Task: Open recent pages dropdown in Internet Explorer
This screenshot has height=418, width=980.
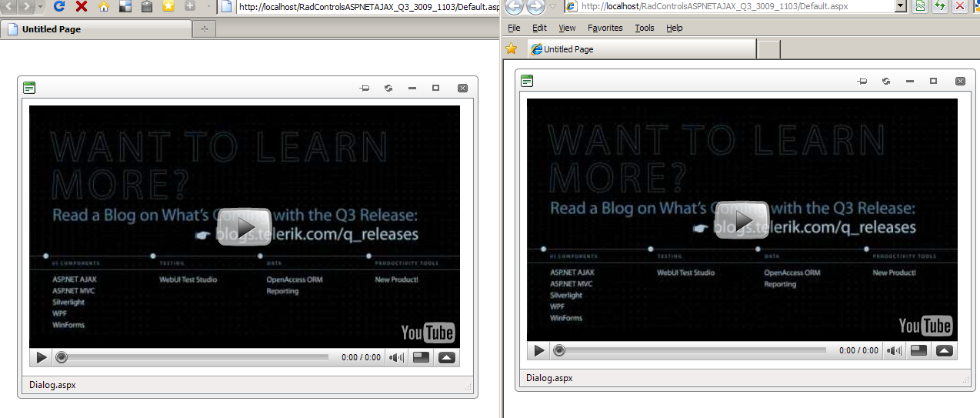Action: coord(552,6)
